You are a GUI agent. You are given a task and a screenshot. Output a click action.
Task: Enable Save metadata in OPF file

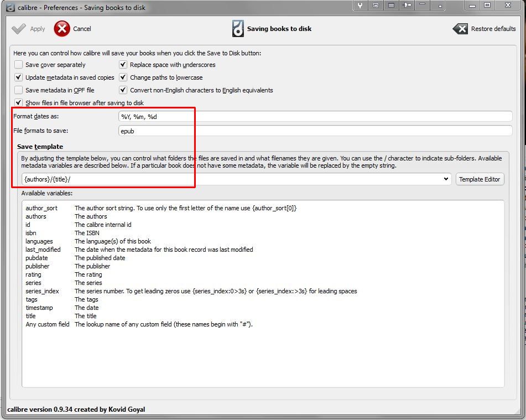[x=19, y=90]
